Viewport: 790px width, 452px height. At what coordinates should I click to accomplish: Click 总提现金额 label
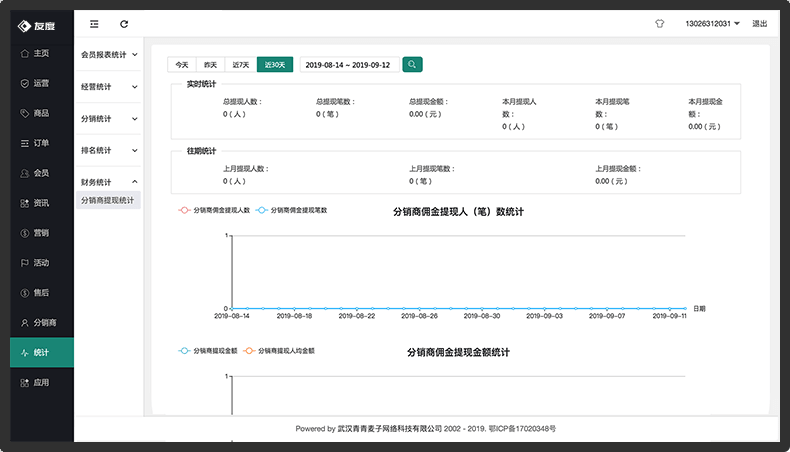point(428,102)
